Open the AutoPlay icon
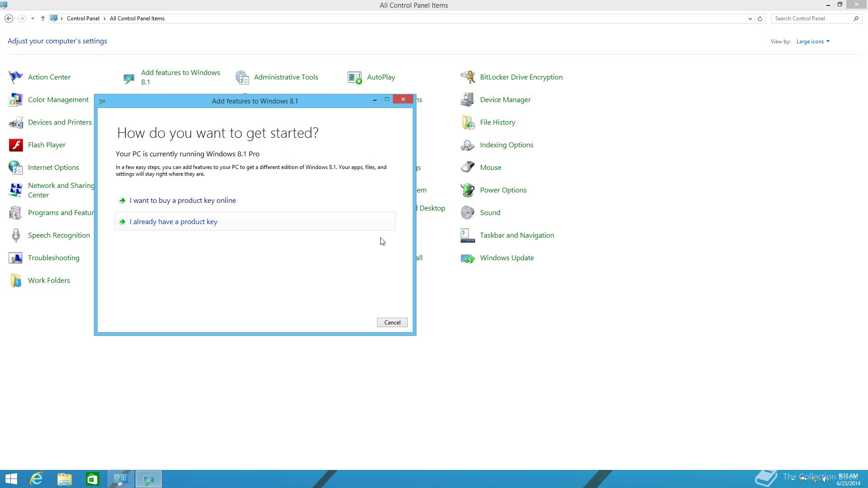The height and width of the screenshot is (488, 868). [355, 77]
